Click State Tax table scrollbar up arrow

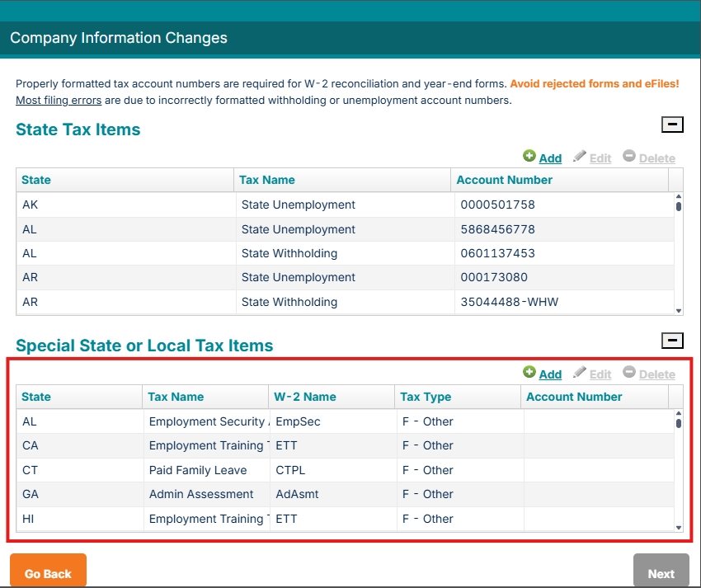coord(679,196)
